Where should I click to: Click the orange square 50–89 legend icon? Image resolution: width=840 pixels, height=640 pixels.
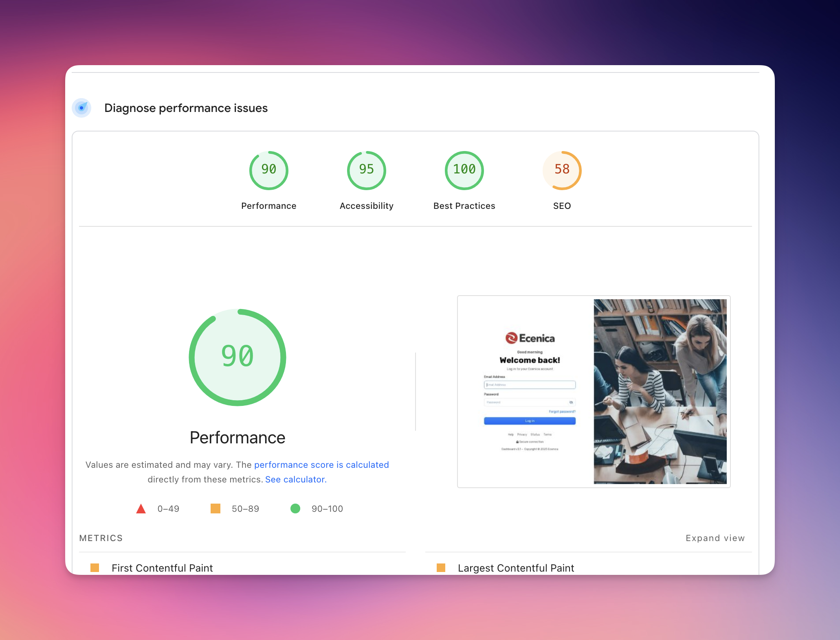click(x=215, y=508)
